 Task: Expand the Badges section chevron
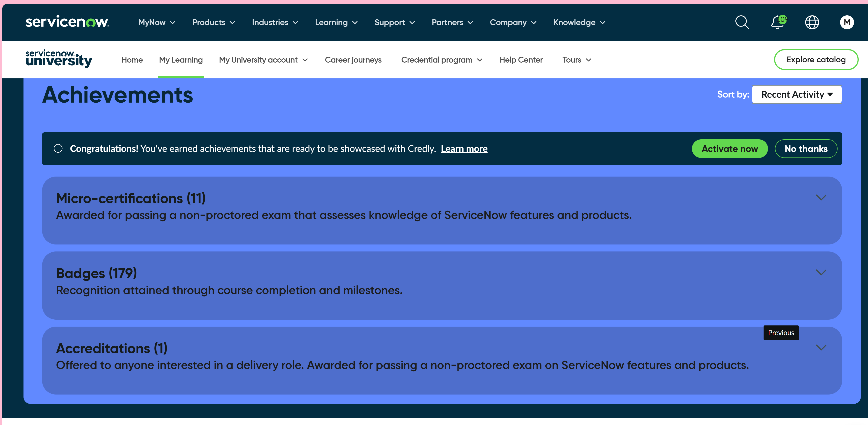[821, 272]
